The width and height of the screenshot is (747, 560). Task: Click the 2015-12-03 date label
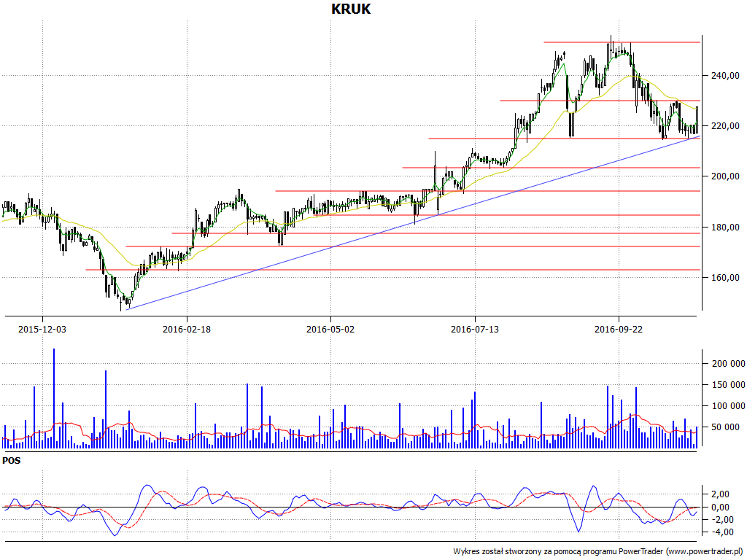pos(42,329)
